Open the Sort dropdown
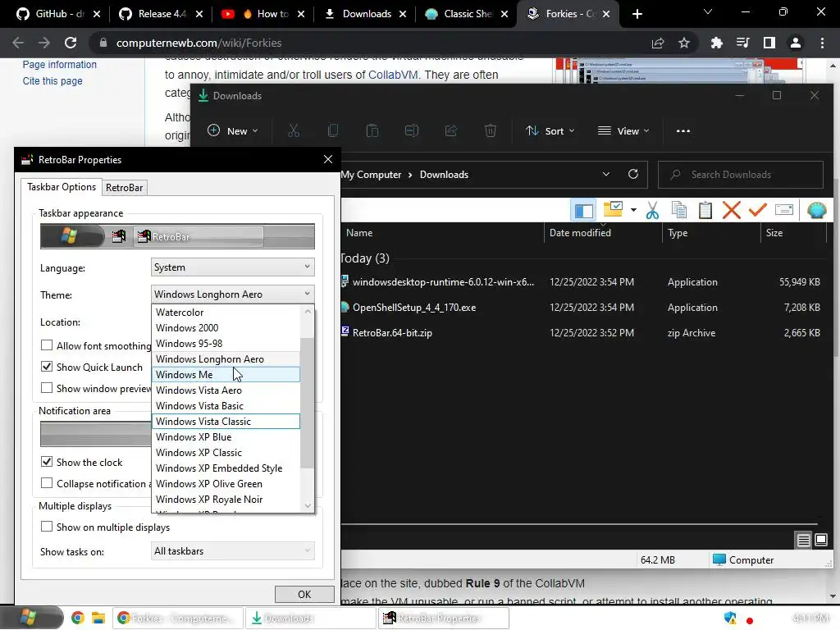 click(x=550, y=130)
